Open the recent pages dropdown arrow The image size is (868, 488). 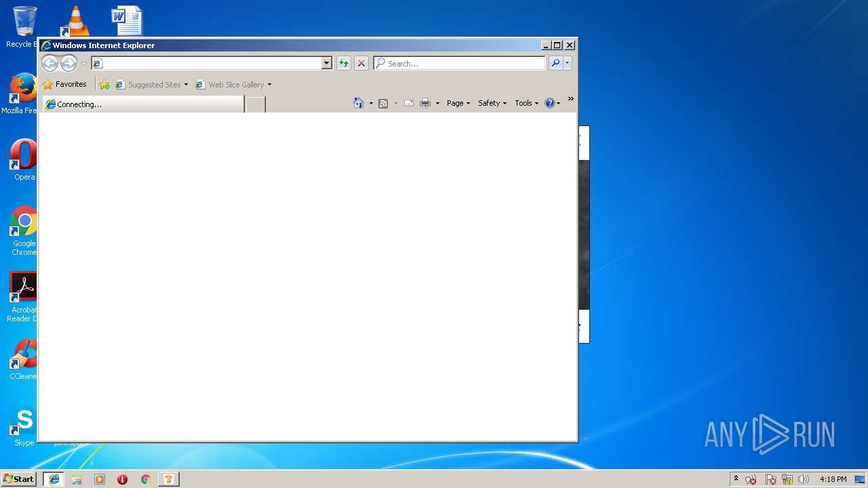(x=83, y=64)
